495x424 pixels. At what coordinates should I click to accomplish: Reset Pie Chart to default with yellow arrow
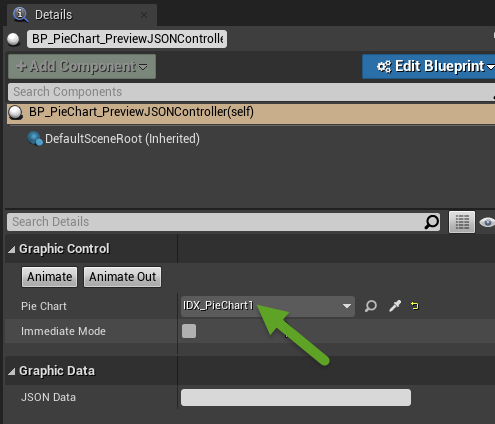[x=415, y=306]
